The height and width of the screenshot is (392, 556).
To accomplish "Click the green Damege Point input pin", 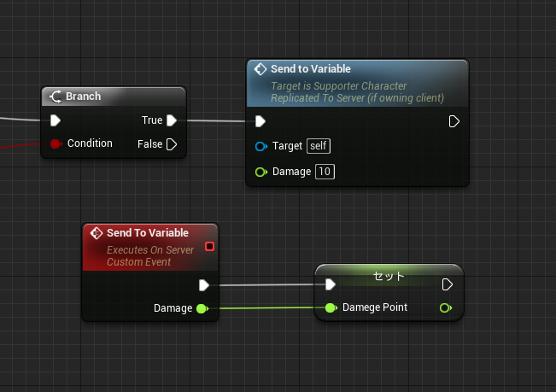I will click(x=331, y=308).
